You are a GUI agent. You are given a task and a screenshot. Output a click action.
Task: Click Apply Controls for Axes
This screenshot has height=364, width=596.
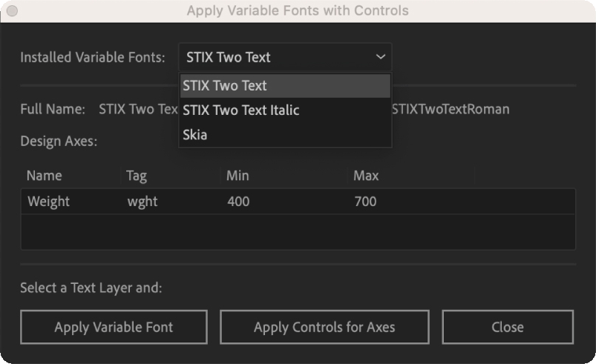click(x=324, y=327)
